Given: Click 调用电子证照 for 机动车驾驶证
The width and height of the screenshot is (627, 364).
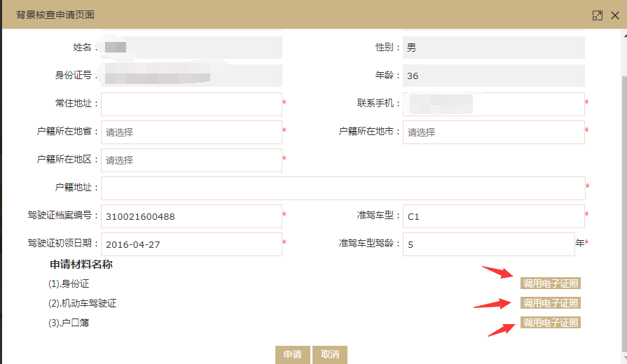Looking at the screenshot, I should (550, 303).
